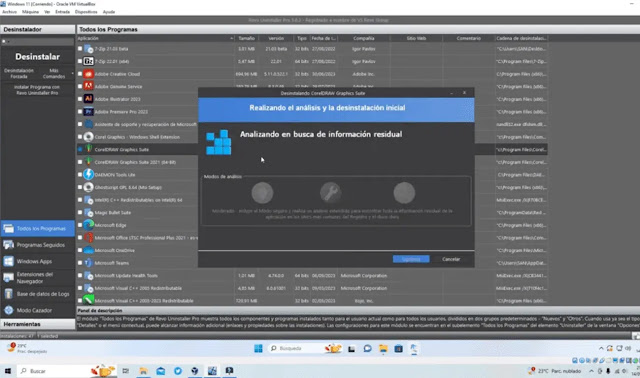Check the Adobe Creative Cloud checkbox
Screen dimensions: 640x378
click(x=80, y=74)
